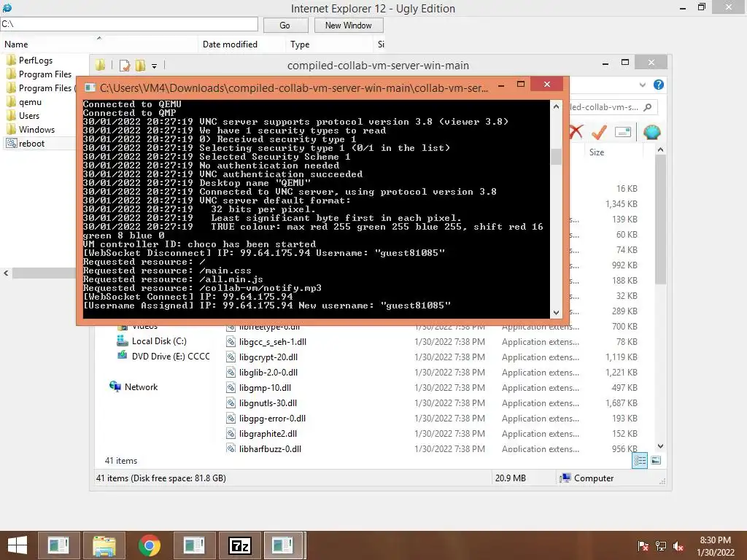Select the reboot file
The width and height of the screenshot is (747, 560).
[31, 144]
